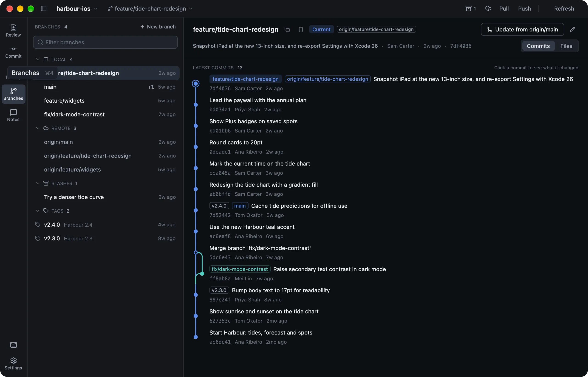Click Push in the toolbar
Screen dimensions: 588x377
click(x=524, y=8)
